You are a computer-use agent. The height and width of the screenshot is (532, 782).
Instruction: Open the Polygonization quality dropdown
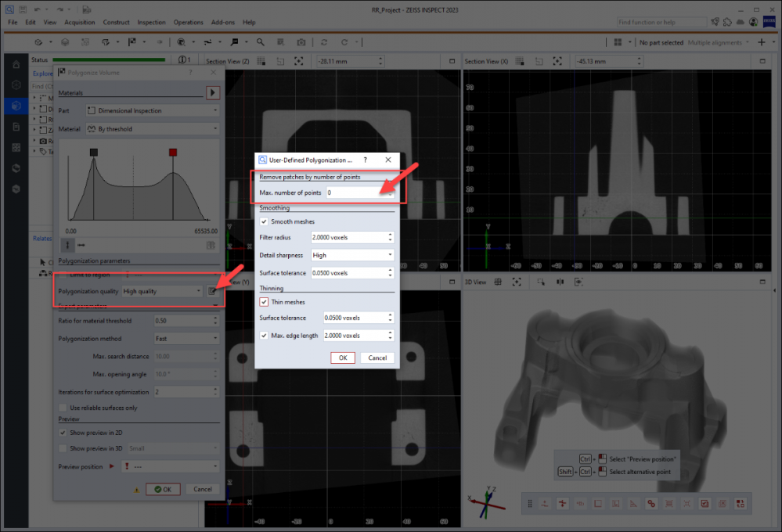click(162, 291)
